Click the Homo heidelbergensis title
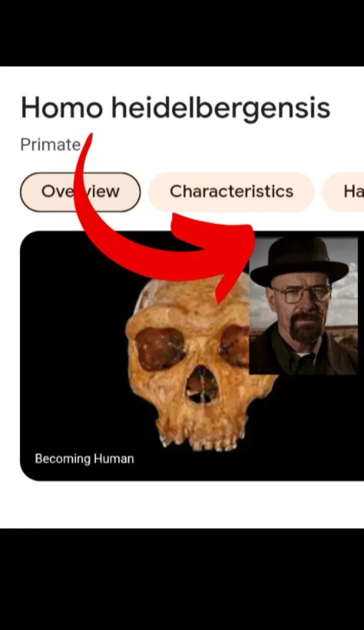 175,109
